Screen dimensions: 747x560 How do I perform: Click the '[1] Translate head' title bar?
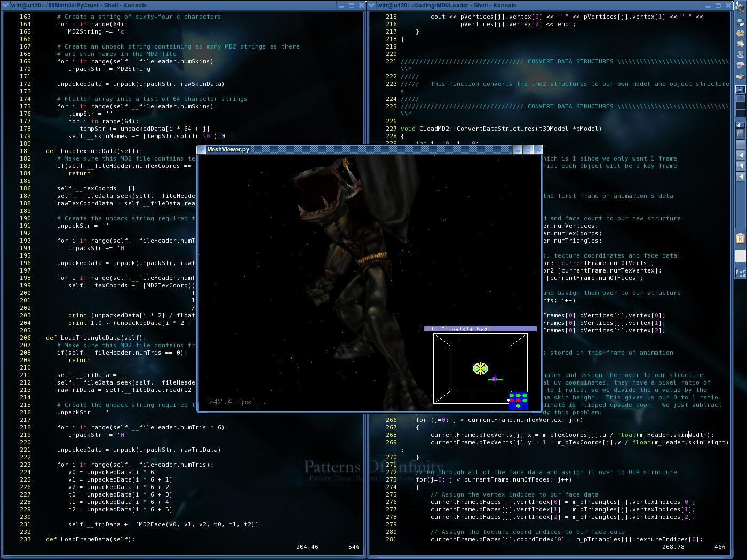coord(480,329)
